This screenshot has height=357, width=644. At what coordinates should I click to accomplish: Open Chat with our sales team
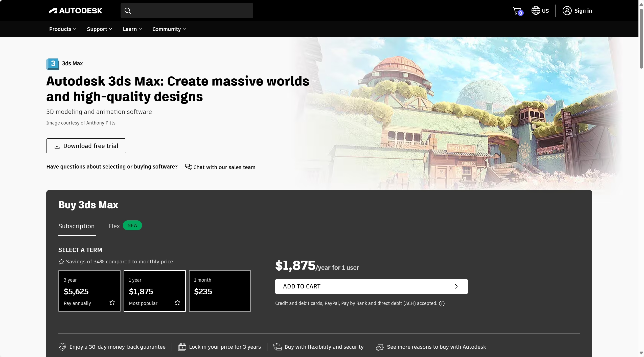[x=220, y=167]
